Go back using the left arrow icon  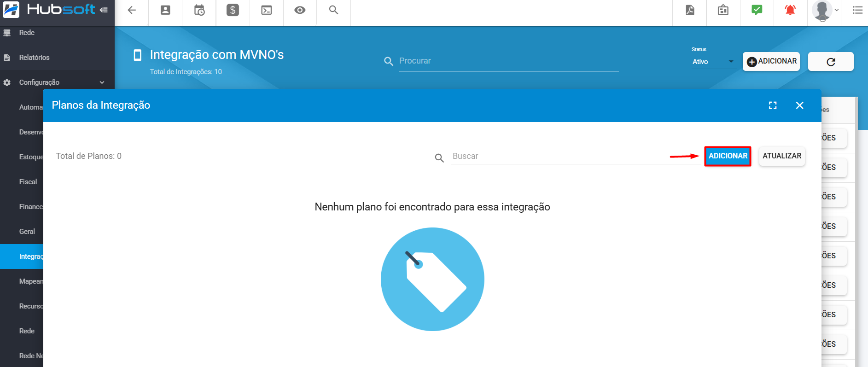point(132,10)
